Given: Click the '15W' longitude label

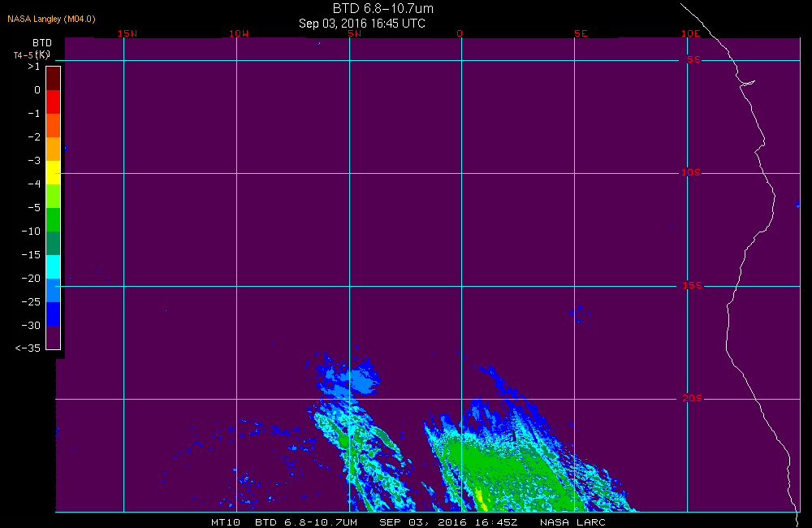Looking at the screenshot, I should 127,33.
